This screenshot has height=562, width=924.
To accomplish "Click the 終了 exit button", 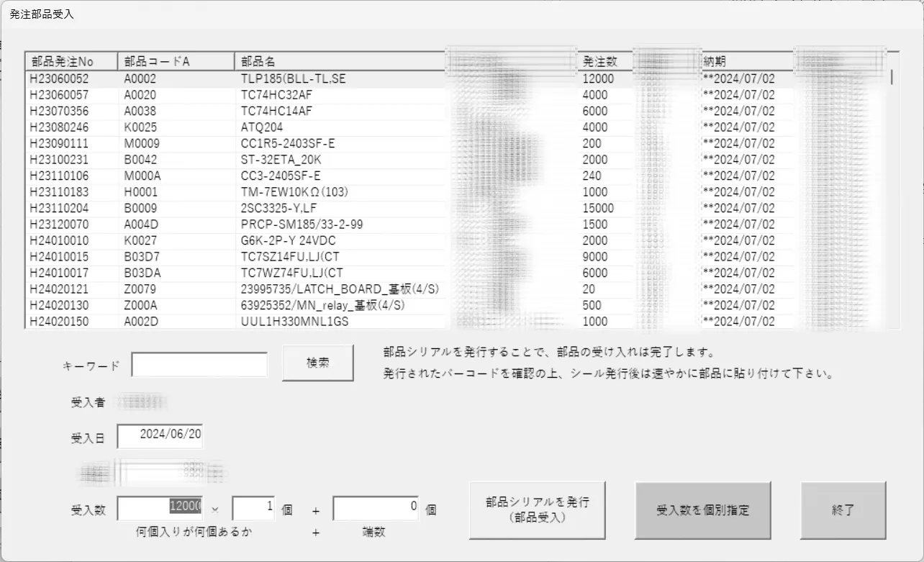I will [x=843, y=509].
